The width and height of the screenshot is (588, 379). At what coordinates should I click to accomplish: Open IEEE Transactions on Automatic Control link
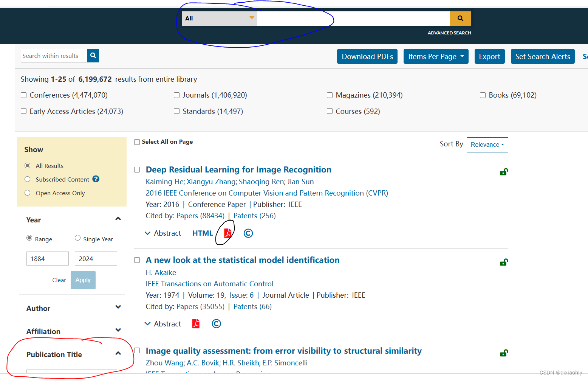[x=209, y=284]
